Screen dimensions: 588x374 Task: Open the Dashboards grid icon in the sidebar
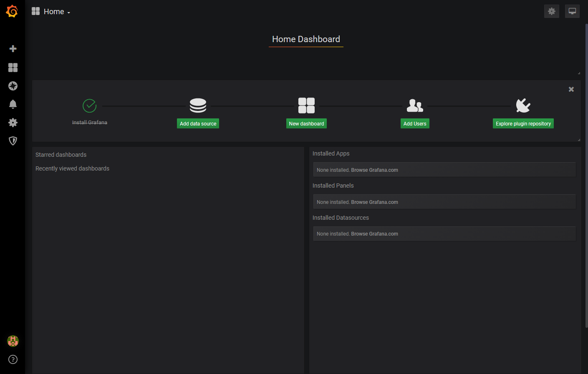click(13, 68)
